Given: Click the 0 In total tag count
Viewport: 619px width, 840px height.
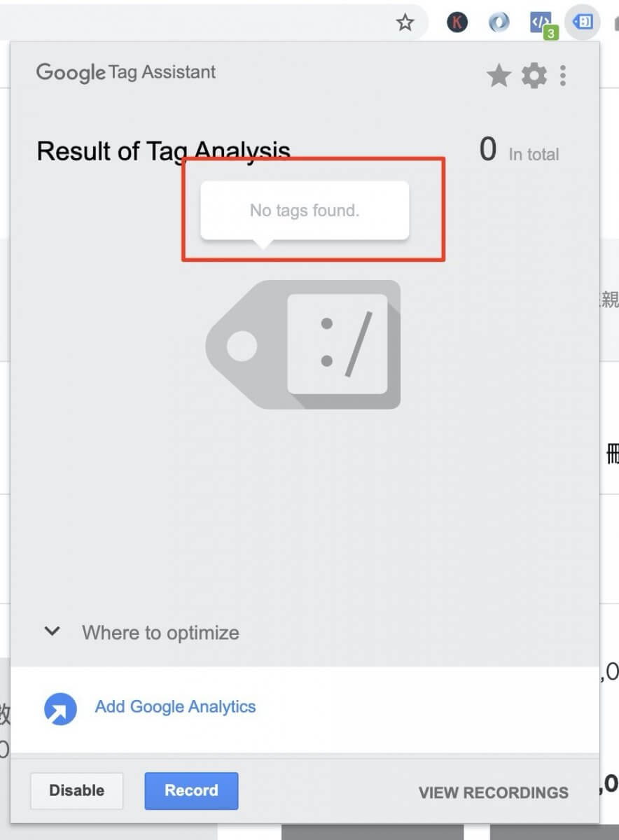Looking at the screenshot, I should (x=518, y=151).
